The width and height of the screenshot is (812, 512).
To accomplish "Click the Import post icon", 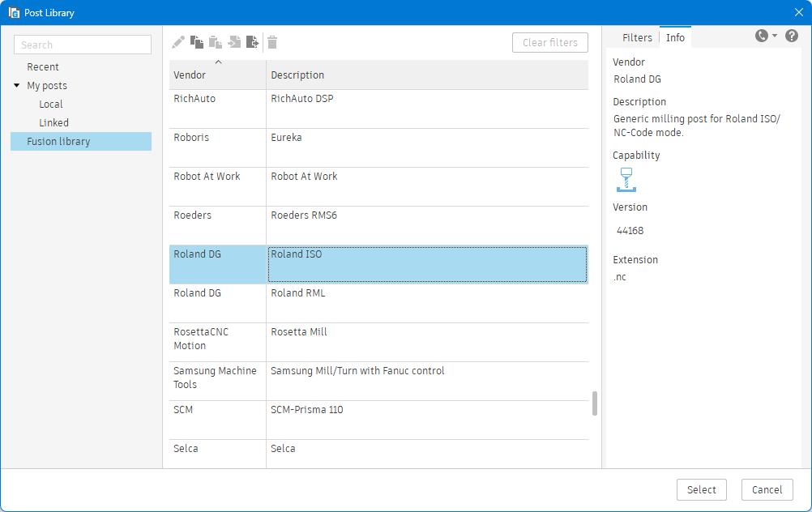I will click(x=234, y=42).
